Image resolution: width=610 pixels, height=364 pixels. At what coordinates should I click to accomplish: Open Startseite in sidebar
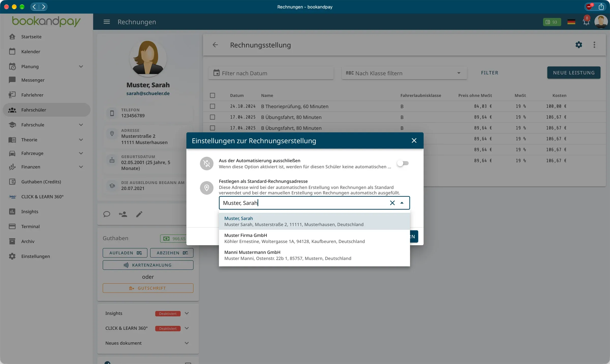[x=47, y=37]
